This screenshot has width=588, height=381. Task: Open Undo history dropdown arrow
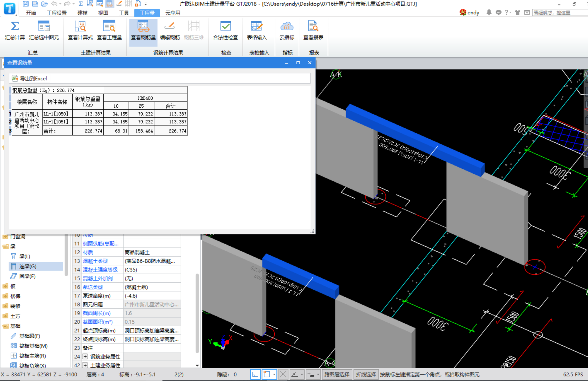pos(60,4)
